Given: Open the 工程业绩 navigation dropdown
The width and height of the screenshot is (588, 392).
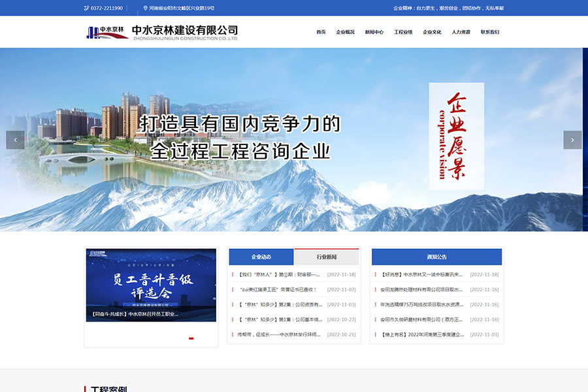Looking at the screenshot, I should click(402, 31).
